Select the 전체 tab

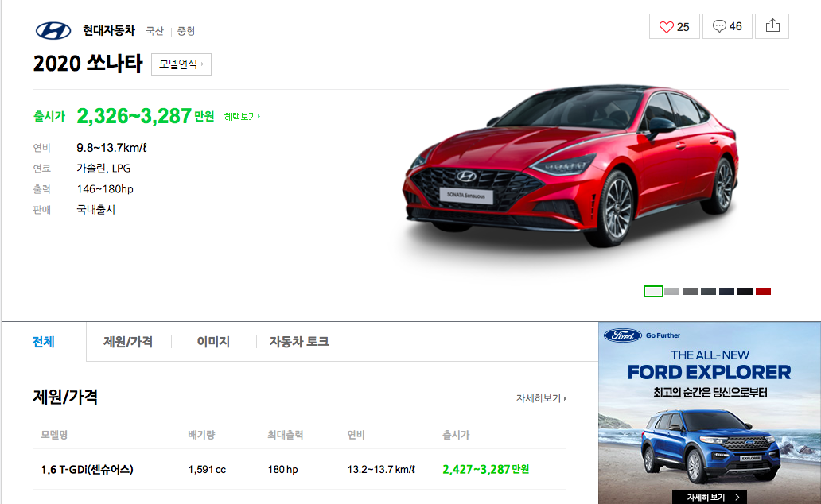pos(44,342)
